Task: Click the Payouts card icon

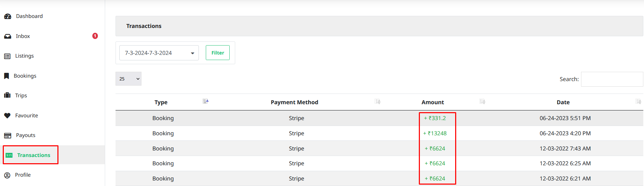Action: pos(8,135)
